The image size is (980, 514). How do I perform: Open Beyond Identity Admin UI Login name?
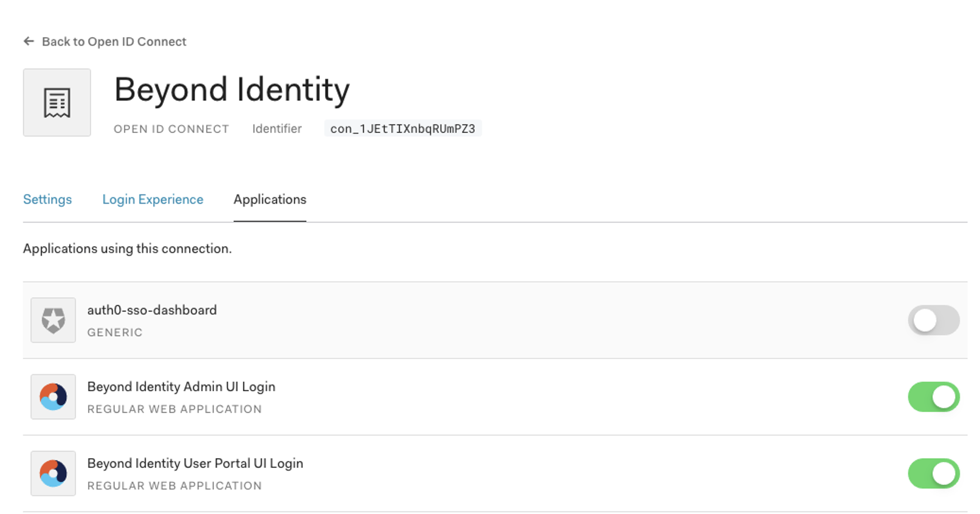181,386
